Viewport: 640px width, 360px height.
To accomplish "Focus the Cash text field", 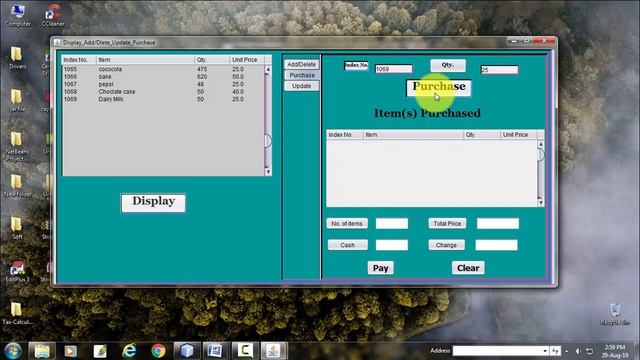I will 391,245.
